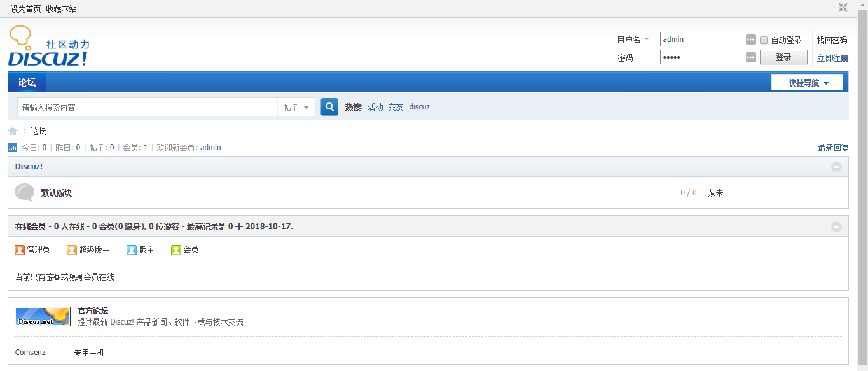Open the 快捷导航 quick navigation menu
The width and height of the screenshot is (868, 371).
[807, 83]
